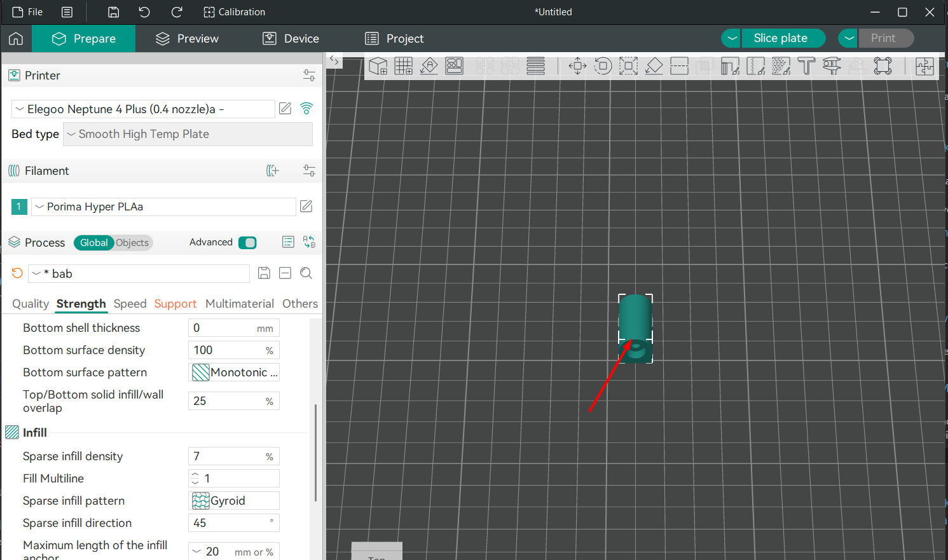Open Printer section settings sliders icon
Viewport: 948px width, 560px height.
pos(309,76)
